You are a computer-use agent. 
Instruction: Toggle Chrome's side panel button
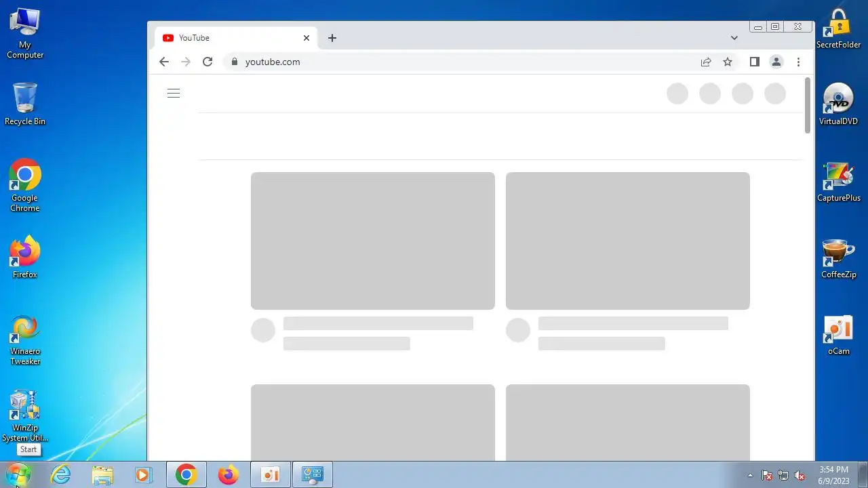(754, 62)
